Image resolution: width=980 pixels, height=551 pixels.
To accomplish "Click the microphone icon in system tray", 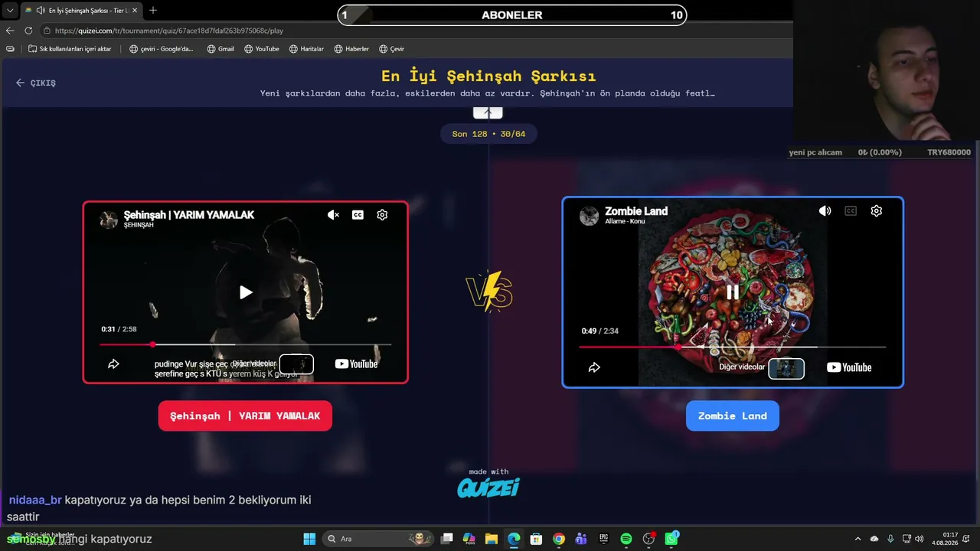I will (890, 539).
